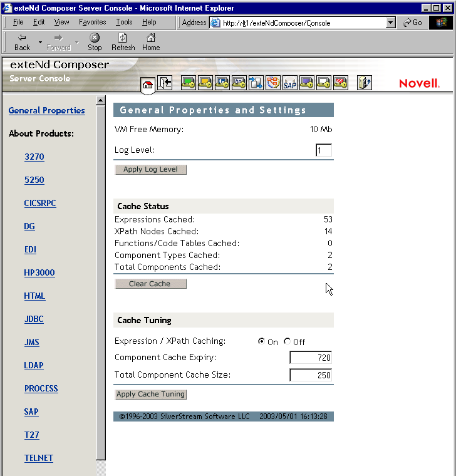
Task: Focus Total Component Cache Size field
Action: [x=311, y=375]
